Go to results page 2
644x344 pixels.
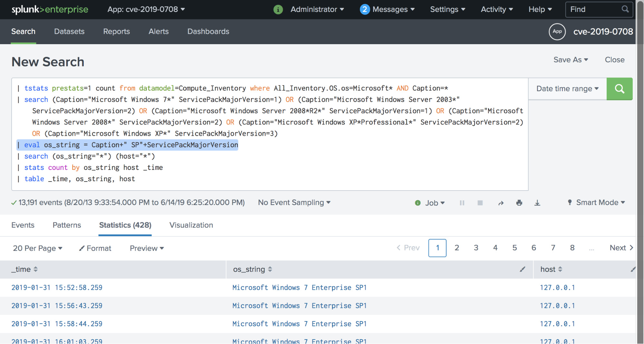pyautogui.click(x=457, y=248)
